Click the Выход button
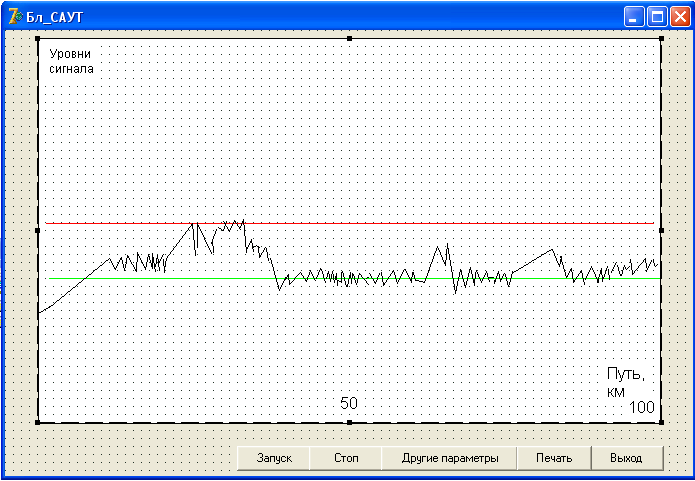 [627, 458]
